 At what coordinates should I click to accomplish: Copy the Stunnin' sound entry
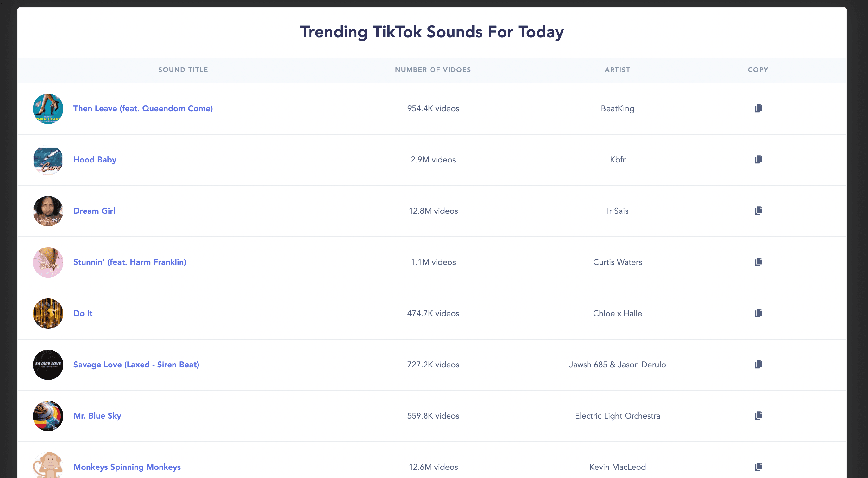(x=758, y=261)
